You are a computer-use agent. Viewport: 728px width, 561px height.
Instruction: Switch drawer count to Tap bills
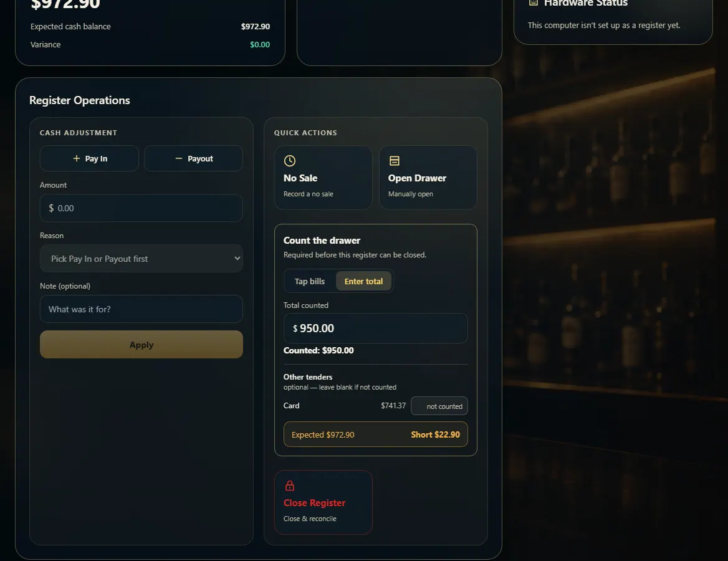click(x=310, y=281)
